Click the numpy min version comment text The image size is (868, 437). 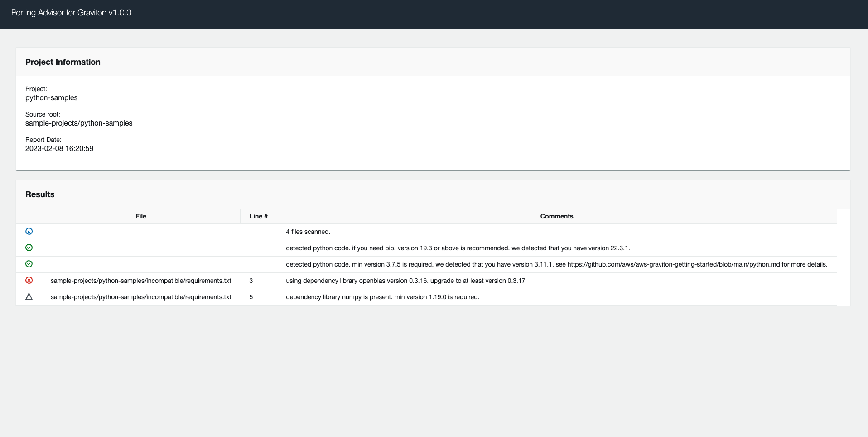pos(382,297)
